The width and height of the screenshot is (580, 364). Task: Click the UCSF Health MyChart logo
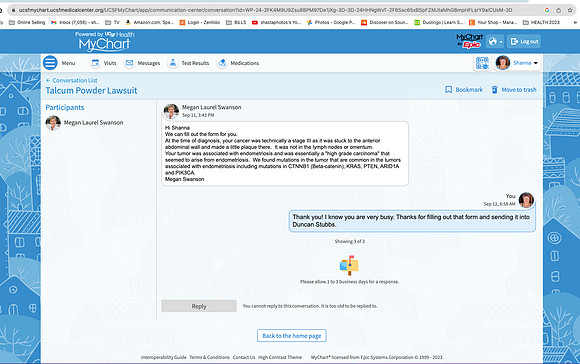pos(105,41)
